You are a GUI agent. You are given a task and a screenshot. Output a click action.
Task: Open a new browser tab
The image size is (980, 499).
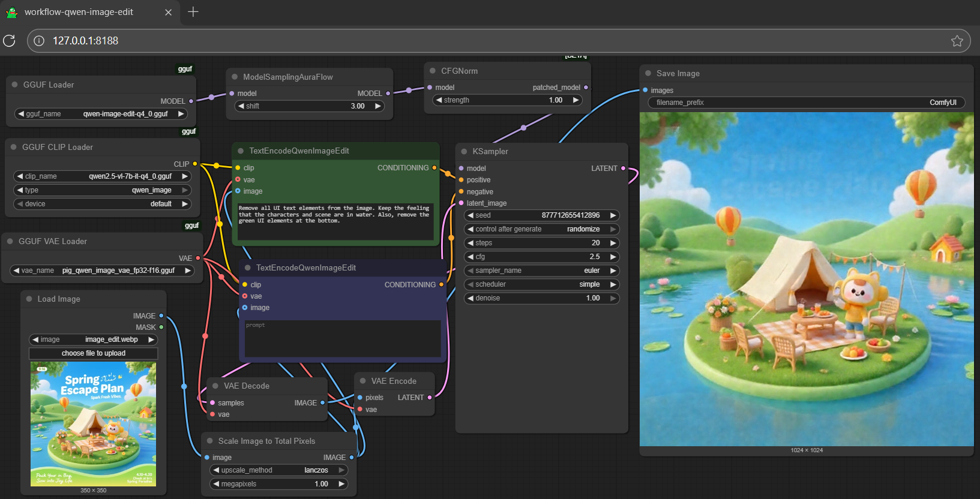(193, 12)
